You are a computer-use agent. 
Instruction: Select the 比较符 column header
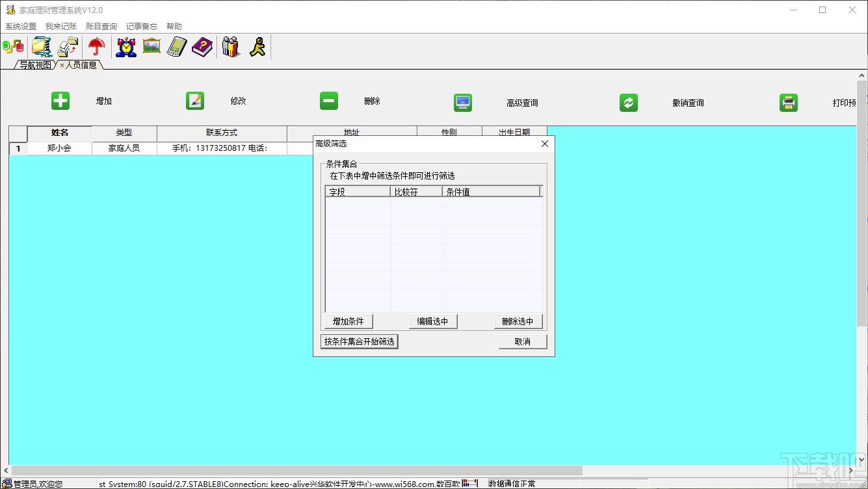416,191
